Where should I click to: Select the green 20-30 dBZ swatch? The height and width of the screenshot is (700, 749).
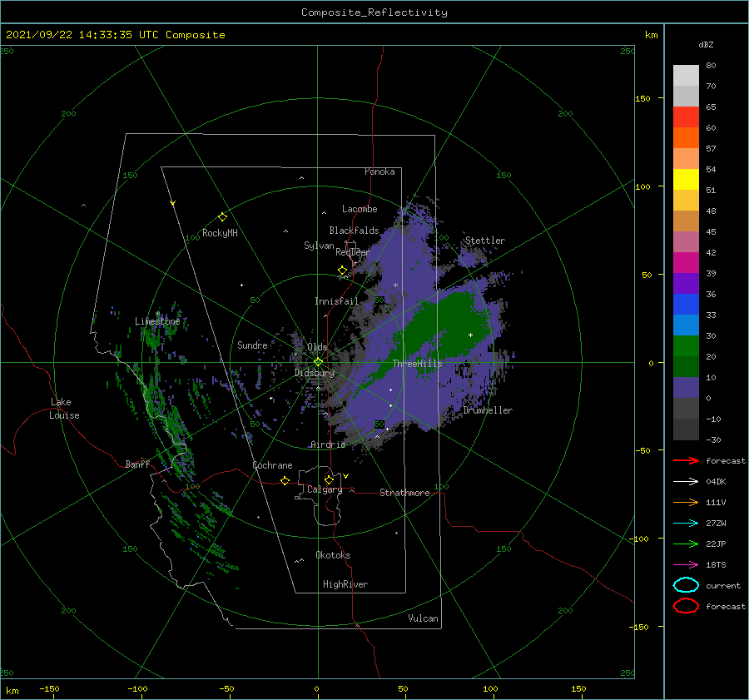686,346
